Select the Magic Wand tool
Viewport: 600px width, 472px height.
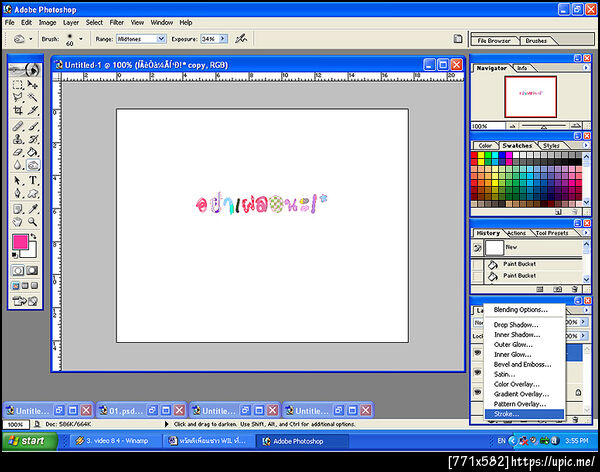(33, 97)
